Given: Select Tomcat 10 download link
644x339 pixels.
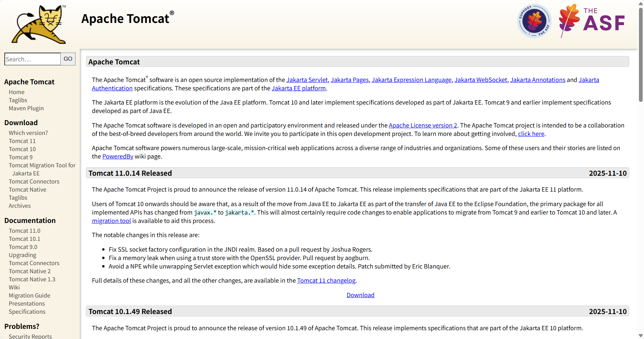Looking at the screenshot, I should pos(22,149).
